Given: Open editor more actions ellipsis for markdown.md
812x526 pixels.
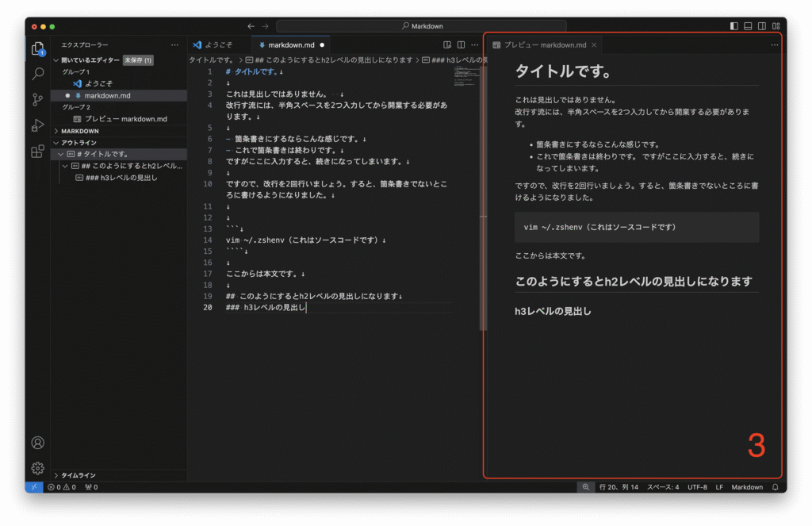Looking at the screenshot, I should 474,45.
